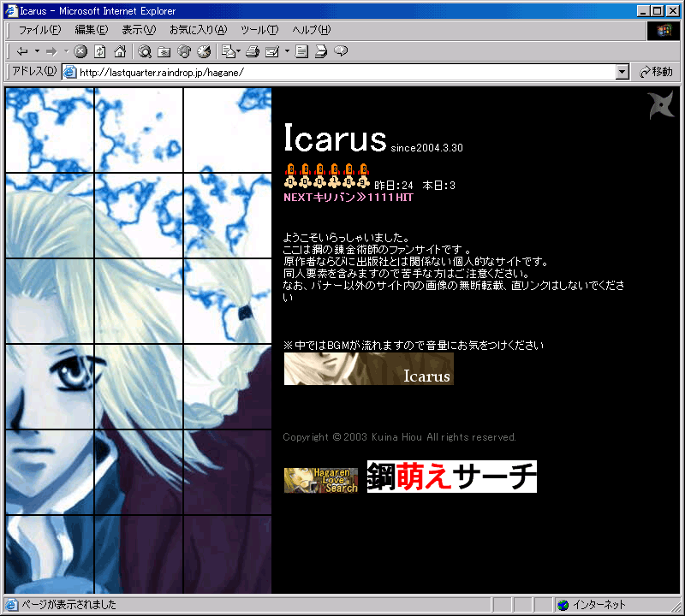
Task: Click the scanner-shaped toolbar icon
Action: click(x=321, y=51)
